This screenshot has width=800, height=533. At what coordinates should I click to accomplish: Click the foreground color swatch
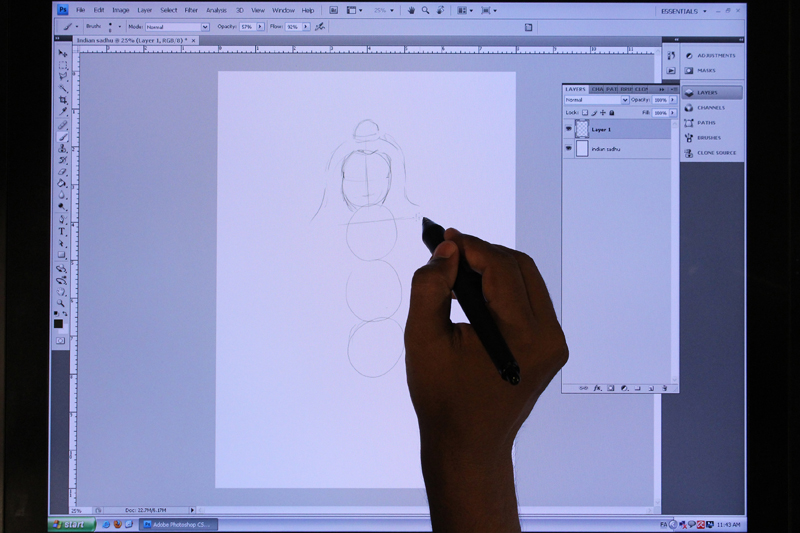click(59, 323)
